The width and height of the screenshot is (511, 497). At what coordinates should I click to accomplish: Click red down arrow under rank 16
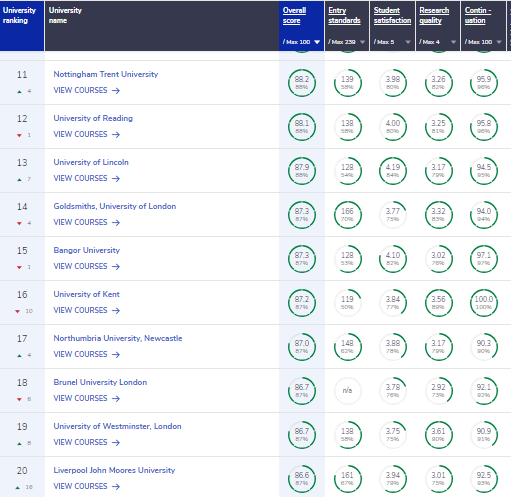pos(17,311)
